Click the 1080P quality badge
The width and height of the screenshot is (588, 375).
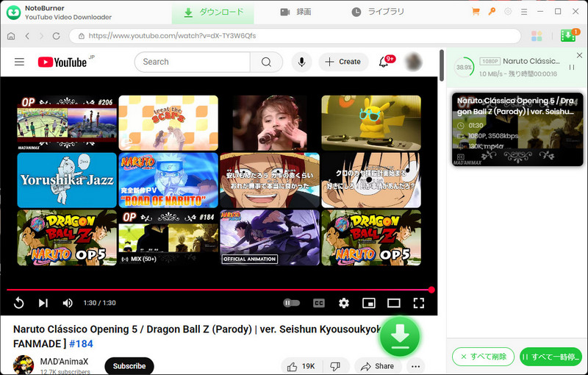coord(490,61)
